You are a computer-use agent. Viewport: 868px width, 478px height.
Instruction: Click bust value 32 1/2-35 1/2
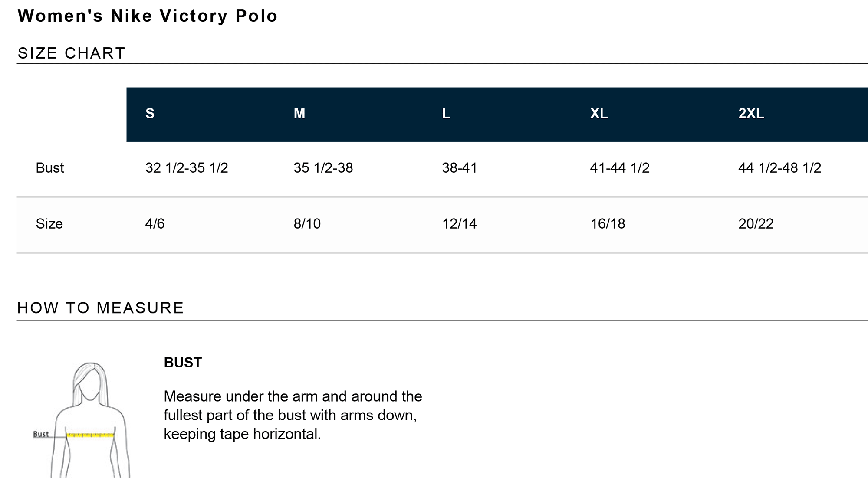(187, 168)
